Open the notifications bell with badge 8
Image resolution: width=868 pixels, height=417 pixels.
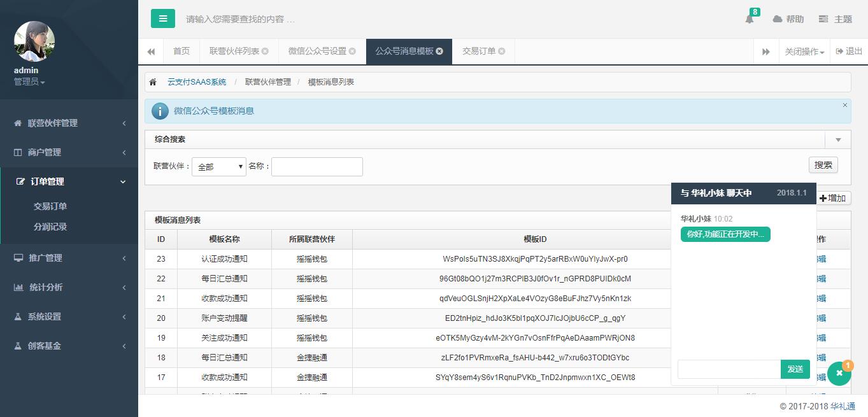[749, 19]
